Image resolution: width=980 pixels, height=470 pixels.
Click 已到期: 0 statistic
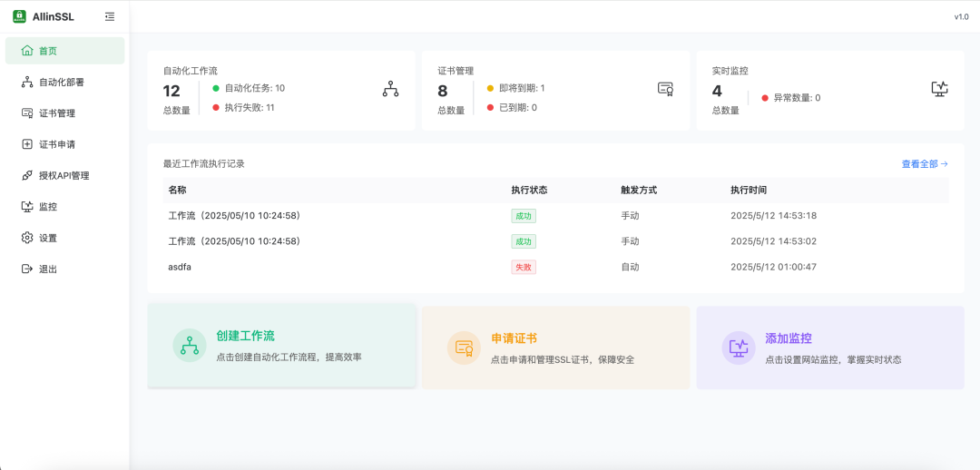512,107
